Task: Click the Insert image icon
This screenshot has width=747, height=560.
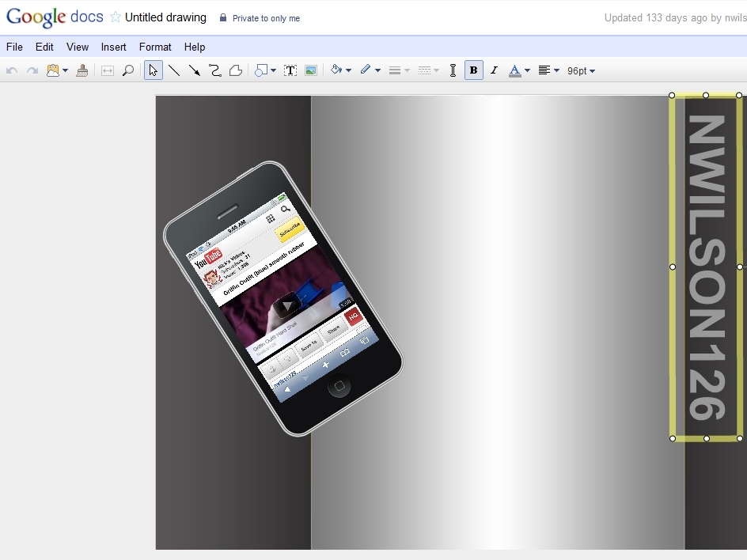Action: coord(311,70)
